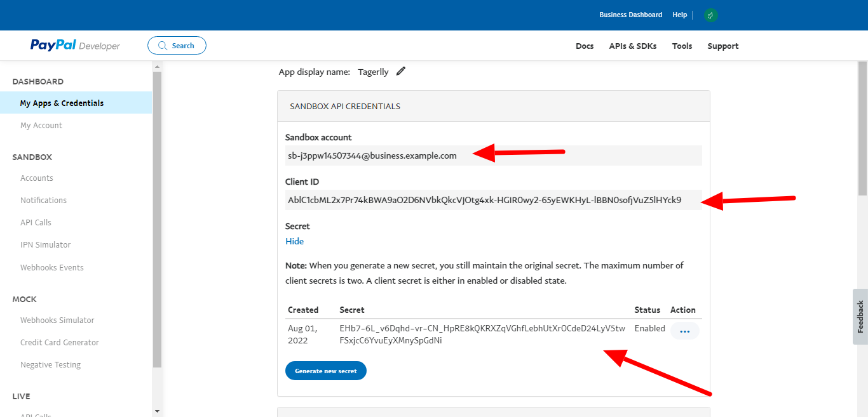868x417 pixels.
Task: Open the Docs menu
Action: pos(585,46)
